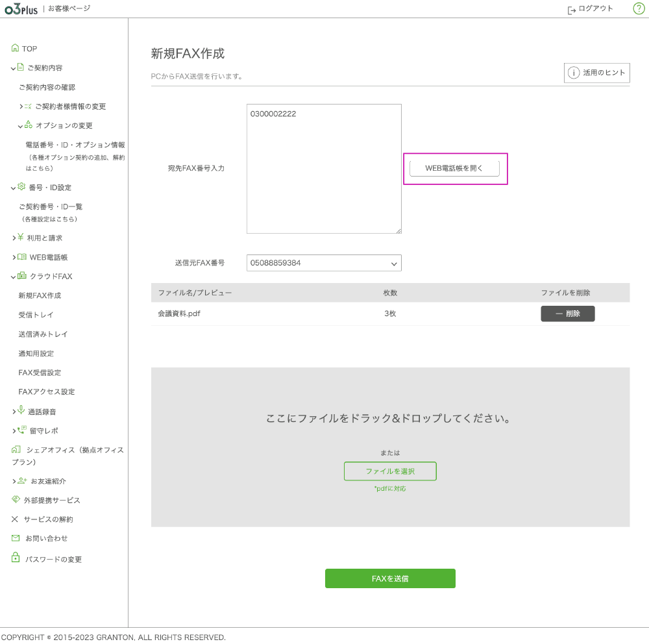Screen dimensions: 649x644
Task: Click the 外部提携サービス label
Action: coord(52,501)
